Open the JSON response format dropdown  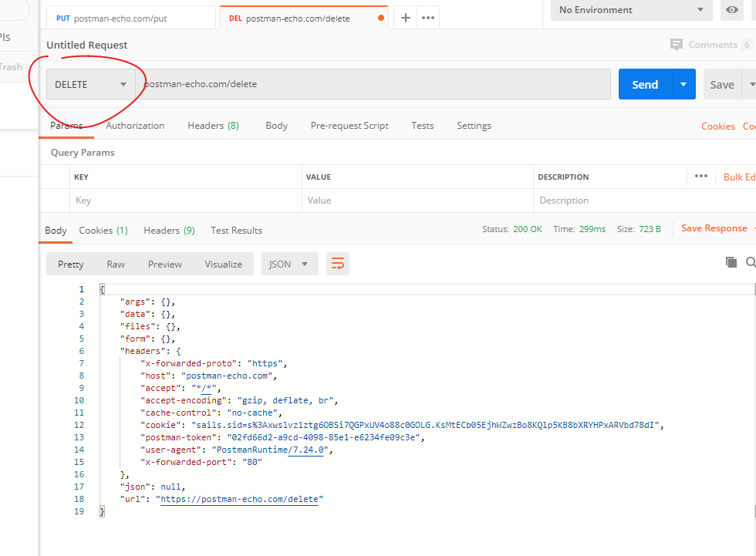[290, 264]
